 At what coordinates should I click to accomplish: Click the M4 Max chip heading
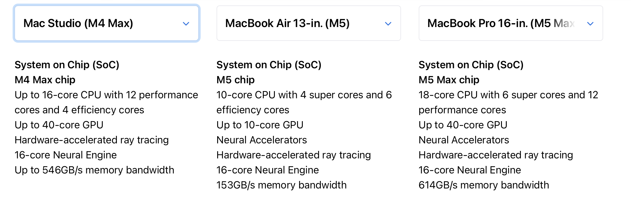(45, 80)
